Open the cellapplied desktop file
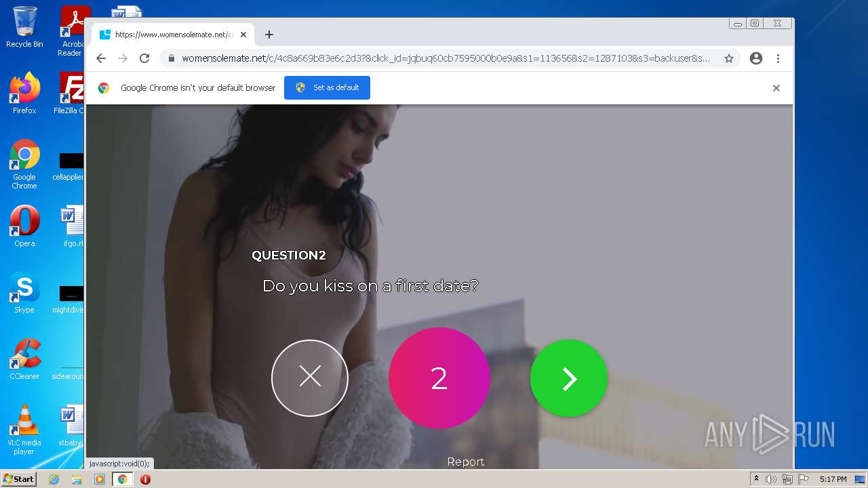 [x=68, y=167]
